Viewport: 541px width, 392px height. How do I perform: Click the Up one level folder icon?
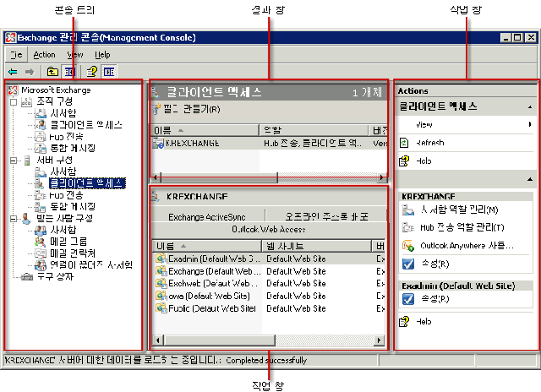click(x=52, y=72)
